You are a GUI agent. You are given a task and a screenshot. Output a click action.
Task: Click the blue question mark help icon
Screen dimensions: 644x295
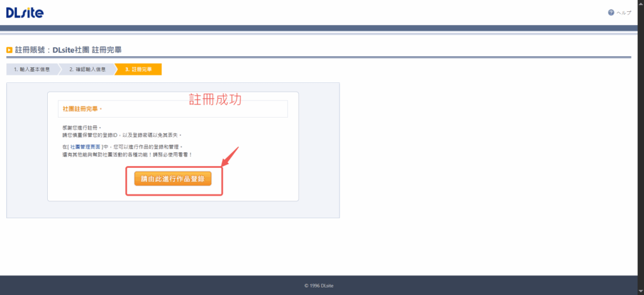611,13
